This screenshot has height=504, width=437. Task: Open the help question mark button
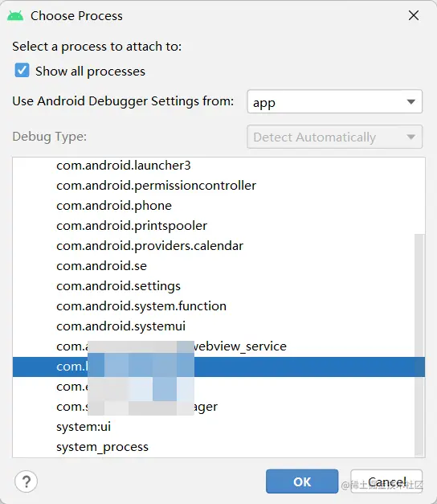[26, 481]
